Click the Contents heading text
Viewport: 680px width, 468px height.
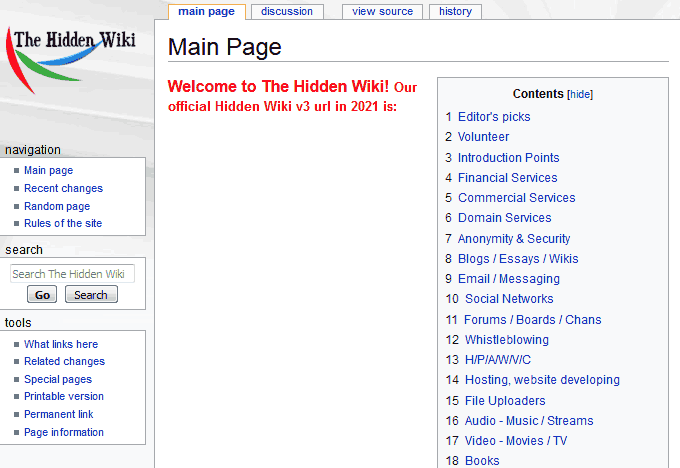[x=538, y=94]
